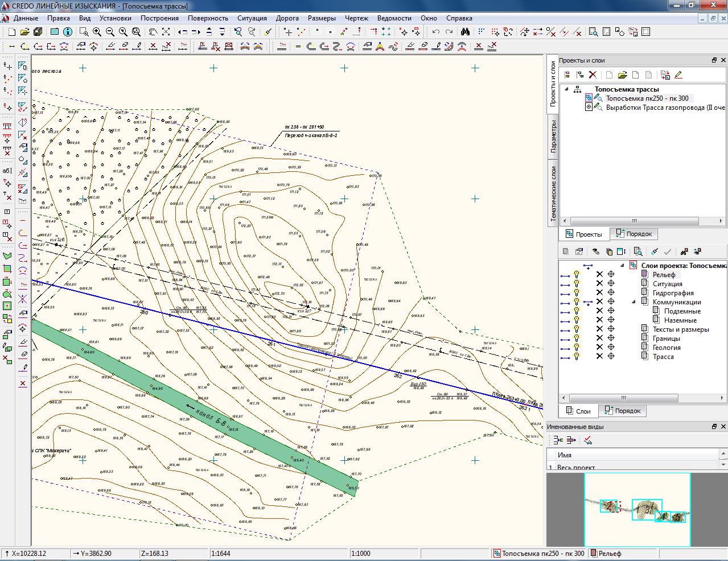Toggle visibility bulb for Ситуация layer
The width and height of the screenshot is (728, 561).
point(577,283)
